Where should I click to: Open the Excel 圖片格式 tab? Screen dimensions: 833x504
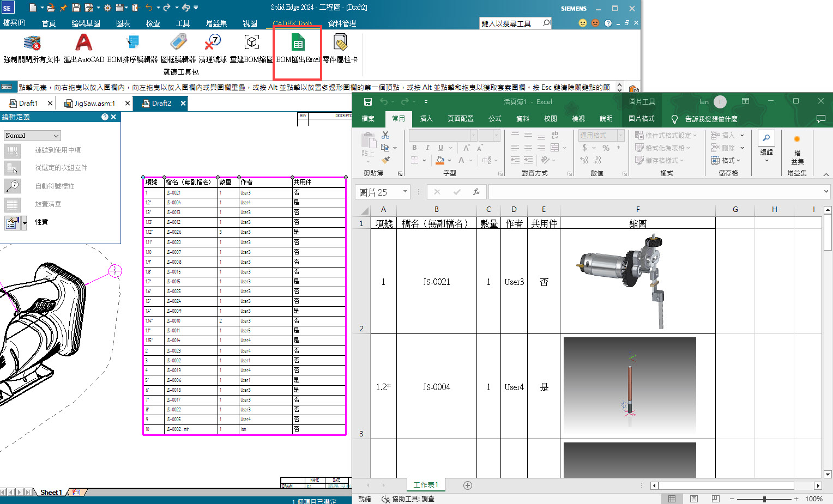click(x=641, y=119)
